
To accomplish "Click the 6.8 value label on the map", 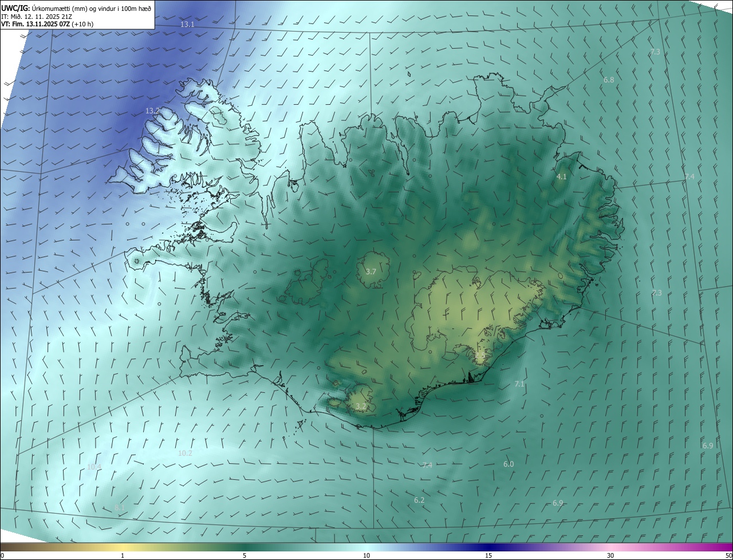I will coord(609,80).
